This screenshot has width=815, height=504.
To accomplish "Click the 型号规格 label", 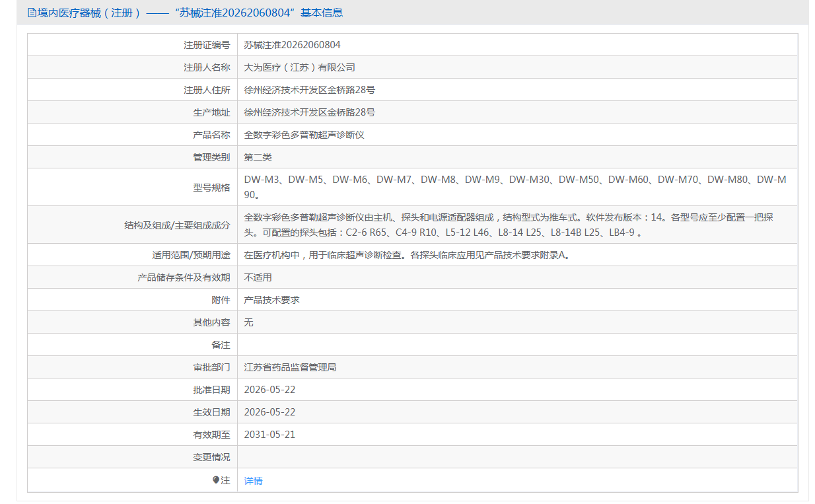I will [211, 188].
